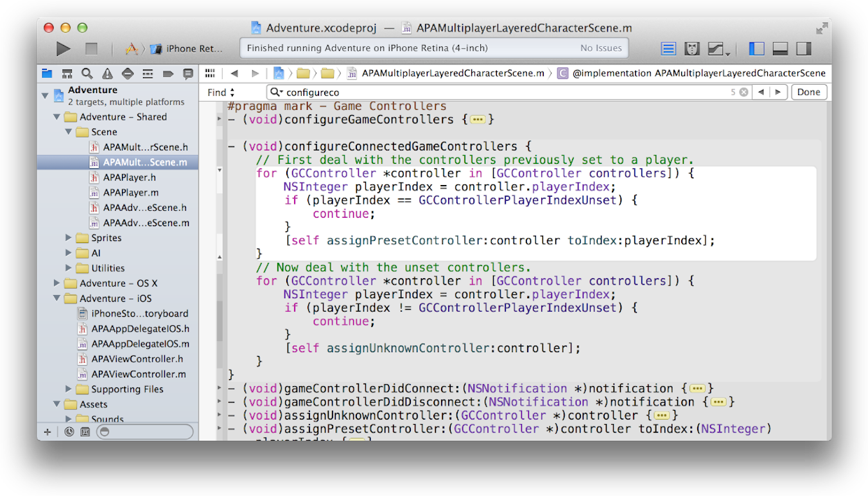Click the navigator filter field

pos(144,432)
